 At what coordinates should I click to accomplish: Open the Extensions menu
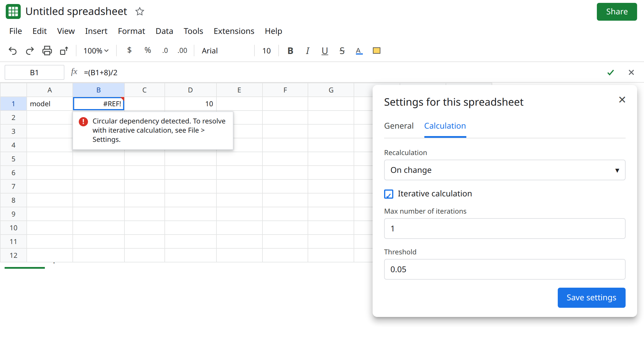(234, 31)
